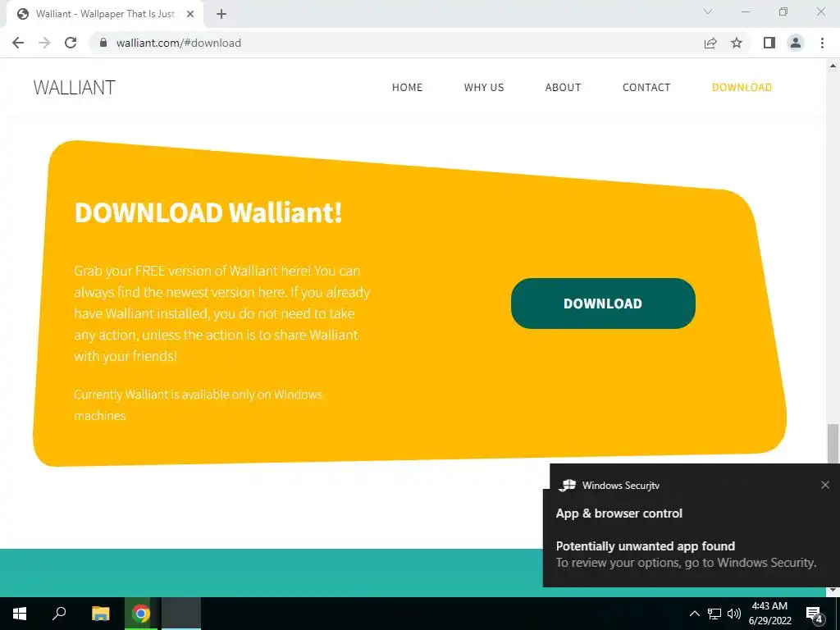Screen dimensions: 840x630
Task: Open the CONTACT nav item
Action: tap(646, 87)
